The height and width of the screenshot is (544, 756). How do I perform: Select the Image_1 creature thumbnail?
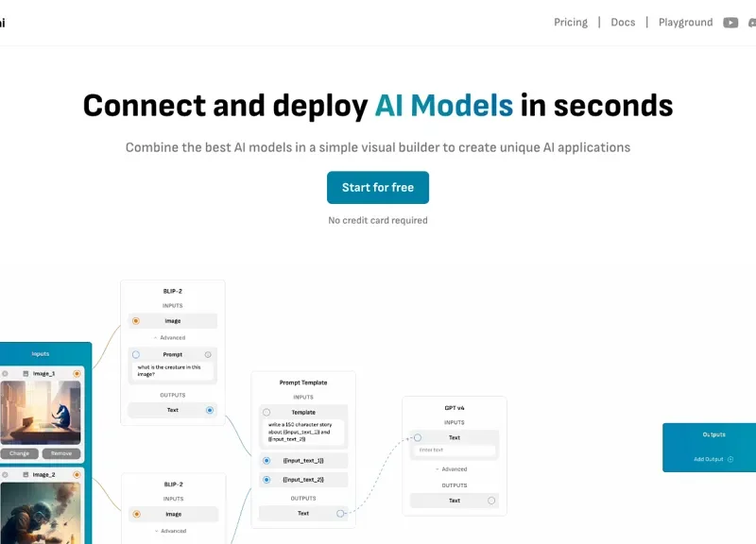point(41,413)
